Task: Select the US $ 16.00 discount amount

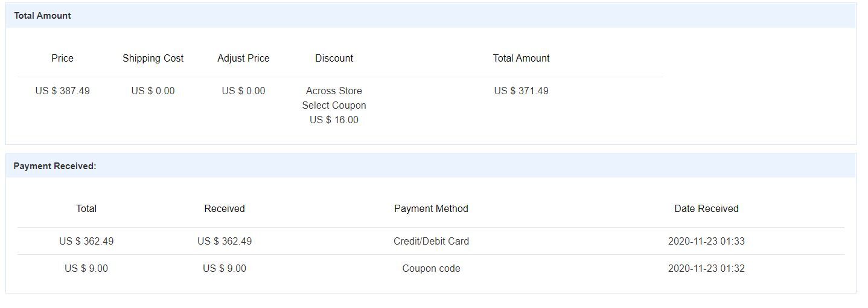Action: tap(334, 120)
